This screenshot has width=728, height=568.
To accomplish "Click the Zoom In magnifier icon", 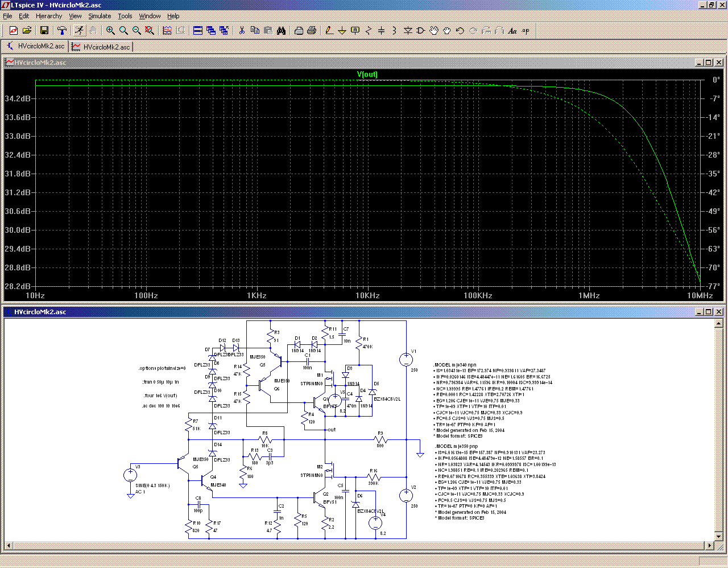I will [110, 31].
